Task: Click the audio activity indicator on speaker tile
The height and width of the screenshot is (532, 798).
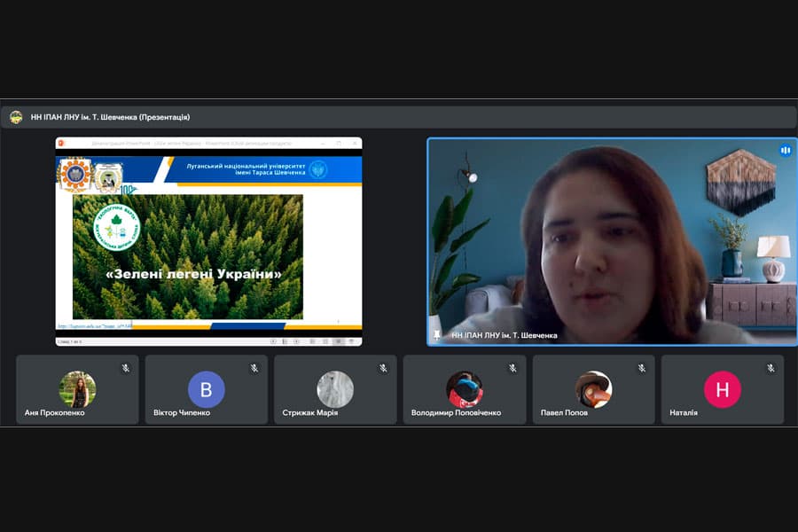Action: 785,151
